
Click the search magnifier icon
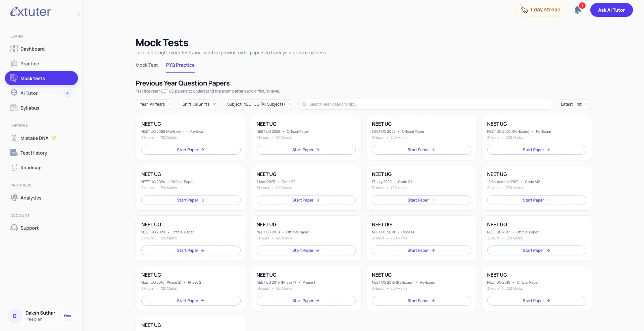[x=304, y=104]
